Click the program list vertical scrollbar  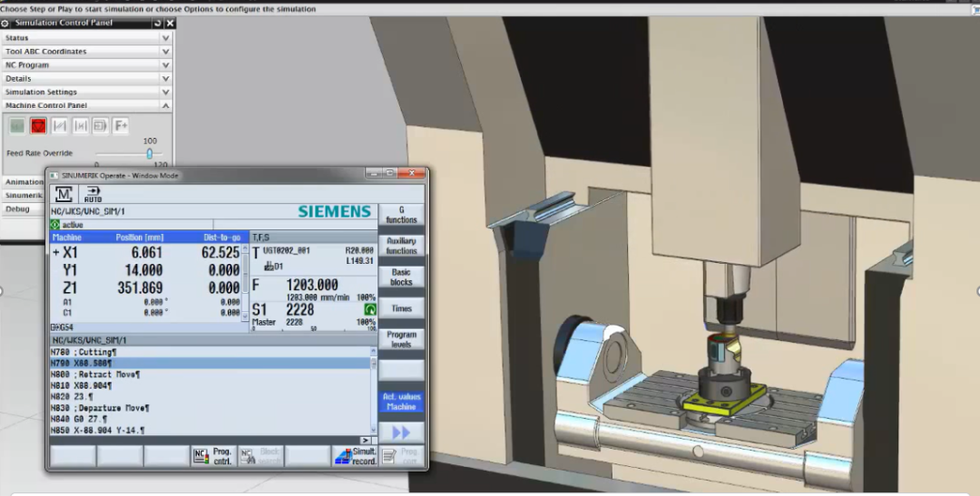374,392
